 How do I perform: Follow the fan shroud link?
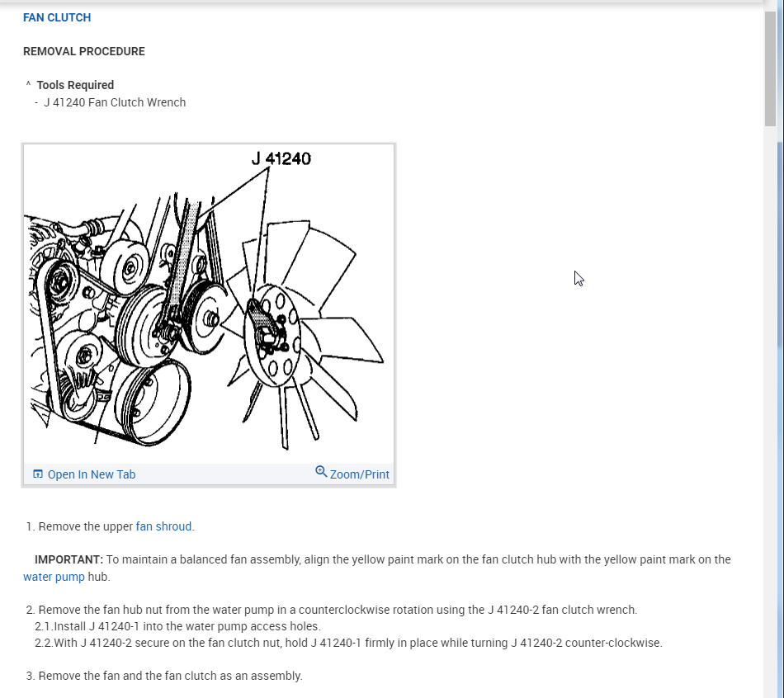pyautogui.click(x=163, y=526)
